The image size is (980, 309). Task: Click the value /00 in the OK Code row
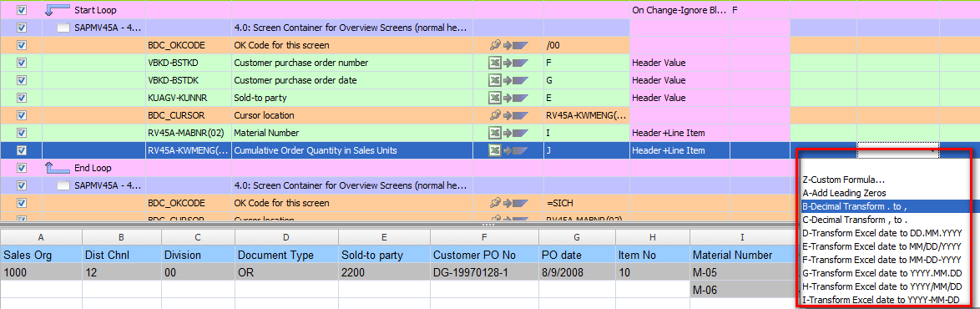point(553,45)
